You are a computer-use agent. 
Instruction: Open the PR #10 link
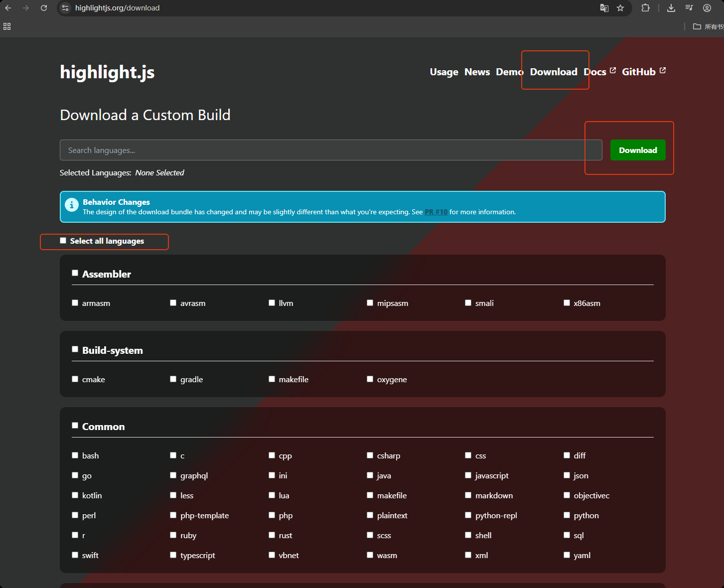click(x=436, y=212)
